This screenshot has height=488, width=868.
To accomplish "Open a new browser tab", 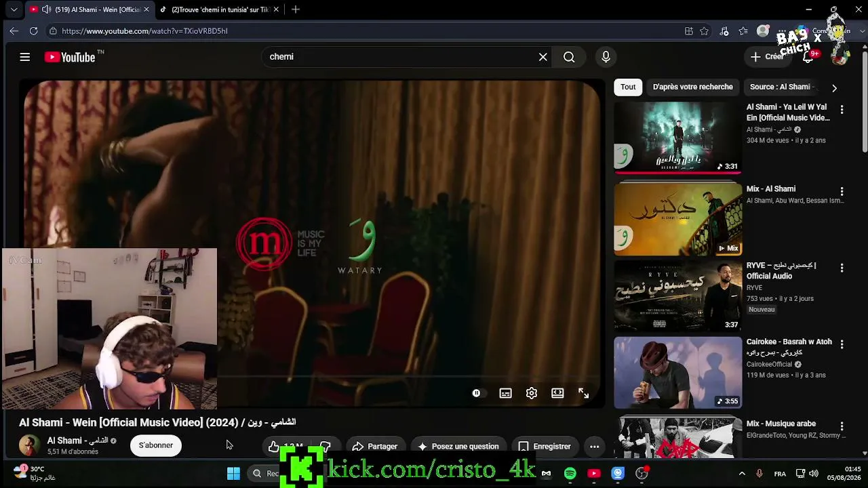I will click(296, 9).
